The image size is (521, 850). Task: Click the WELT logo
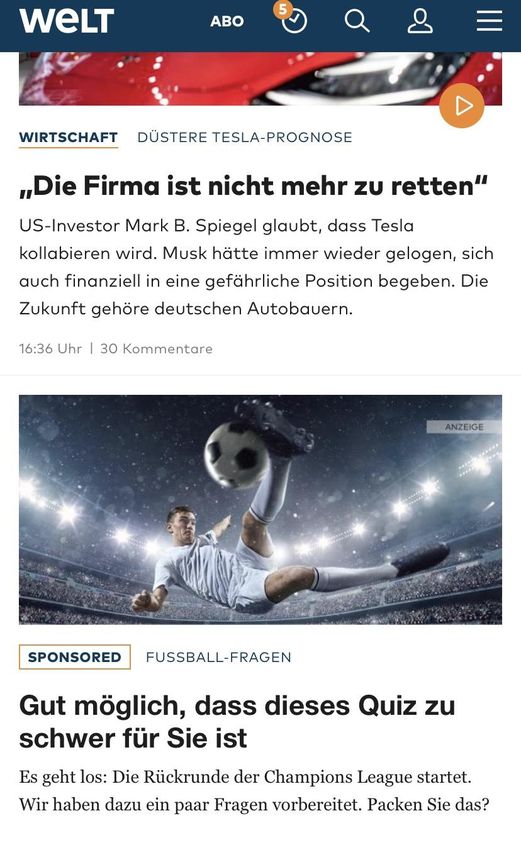[67, 21]
